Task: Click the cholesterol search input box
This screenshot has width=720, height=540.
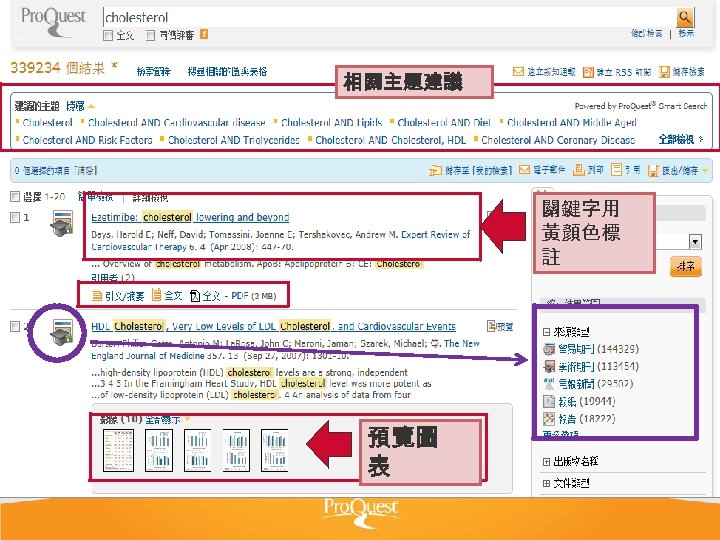Action: click(x=388, y=17)
